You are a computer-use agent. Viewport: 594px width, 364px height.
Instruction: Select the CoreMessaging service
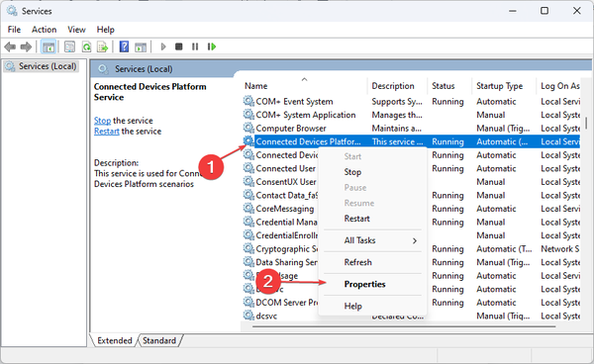pos(279,209)
